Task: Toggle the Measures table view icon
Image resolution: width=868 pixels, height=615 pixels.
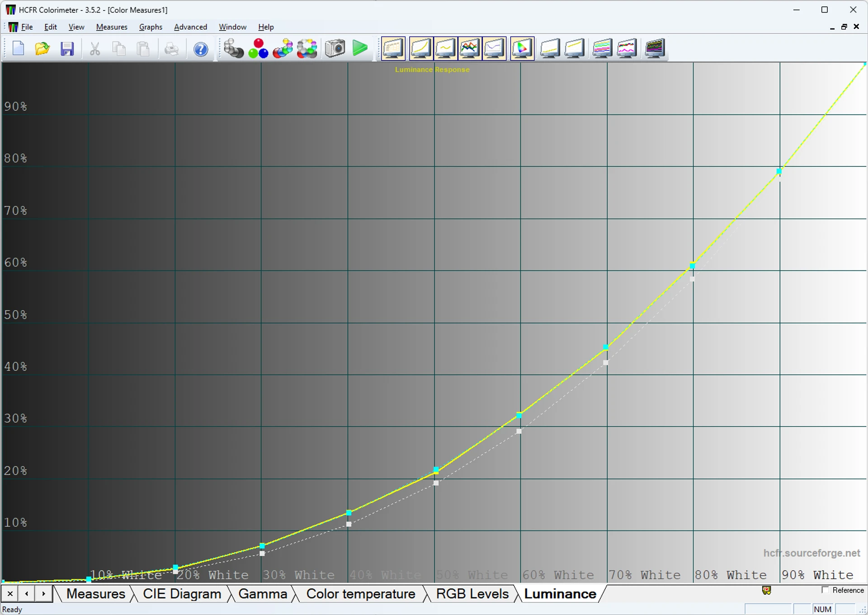Action: (x=393, y=48)
